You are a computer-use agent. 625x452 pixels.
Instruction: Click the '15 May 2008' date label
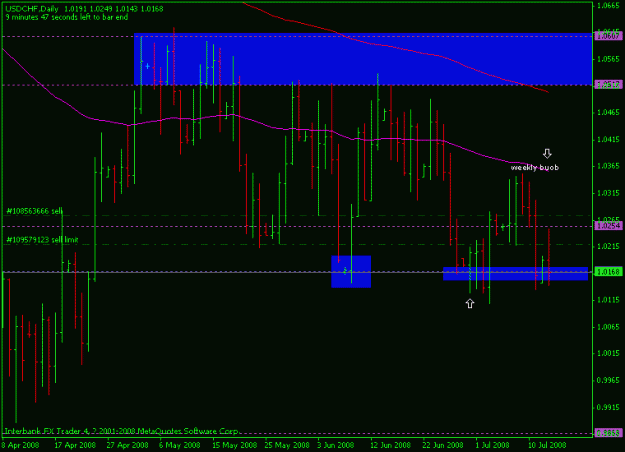234,445
